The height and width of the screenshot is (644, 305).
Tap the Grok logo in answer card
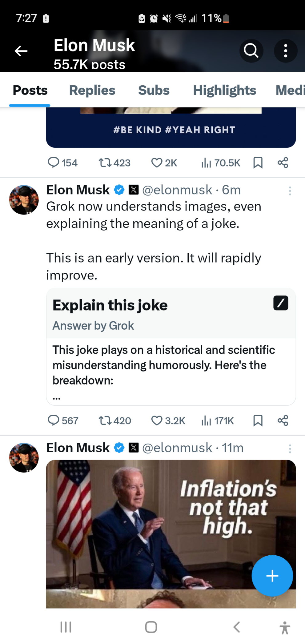point(281,303)
